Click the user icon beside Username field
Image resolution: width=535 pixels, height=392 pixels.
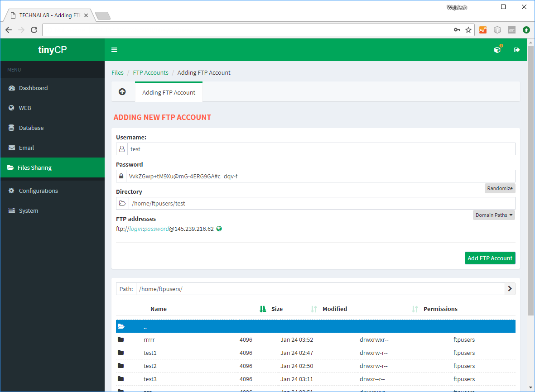coord(122,149)
